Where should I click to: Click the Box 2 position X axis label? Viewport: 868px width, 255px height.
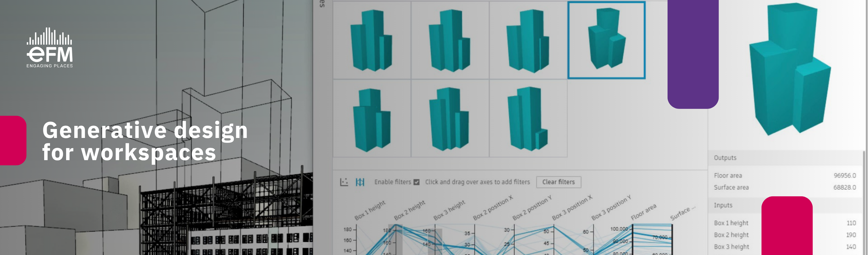pos(493,208)
